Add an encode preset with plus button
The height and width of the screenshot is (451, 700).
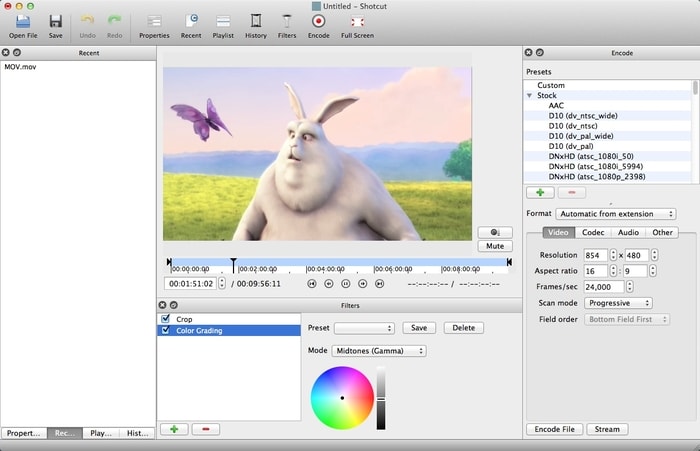pos(540,192)
